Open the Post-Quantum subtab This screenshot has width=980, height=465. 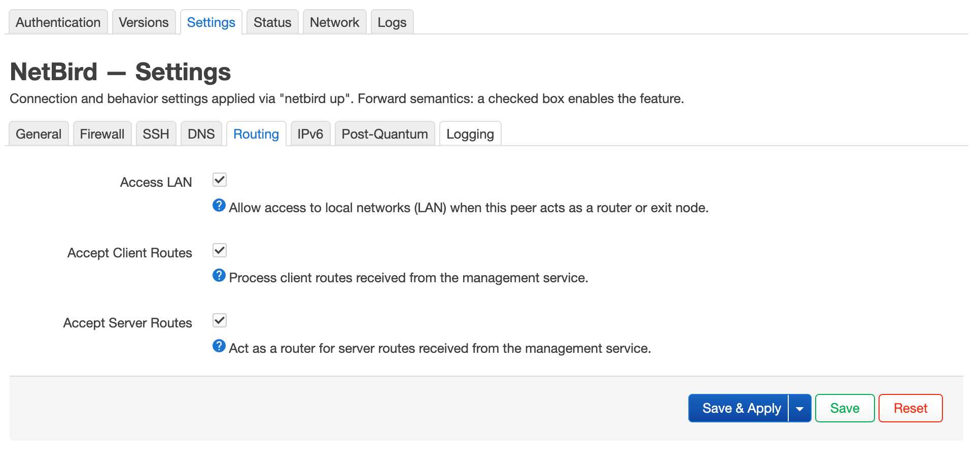(385, 134)
